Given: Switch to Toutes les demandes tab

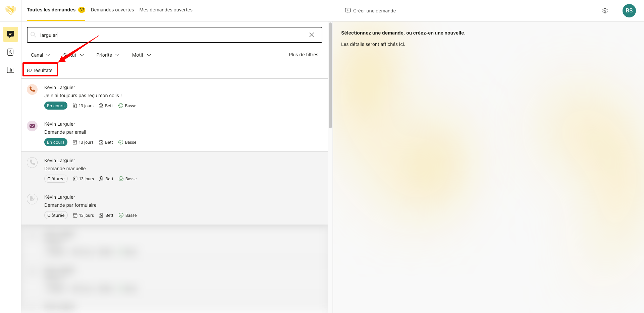Looking at the screenshot, I should coord(51,10).
